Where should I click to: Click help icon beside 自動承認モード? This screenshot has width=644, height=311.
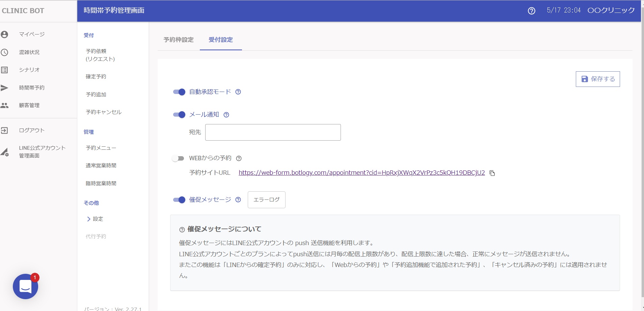(x=238, y=92)
